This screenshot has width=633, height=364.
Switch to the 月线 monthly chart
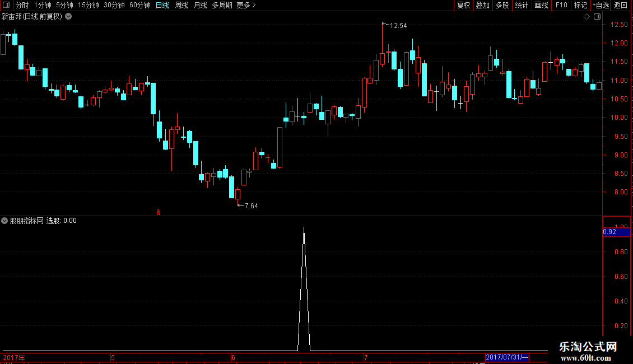[200, 5]
